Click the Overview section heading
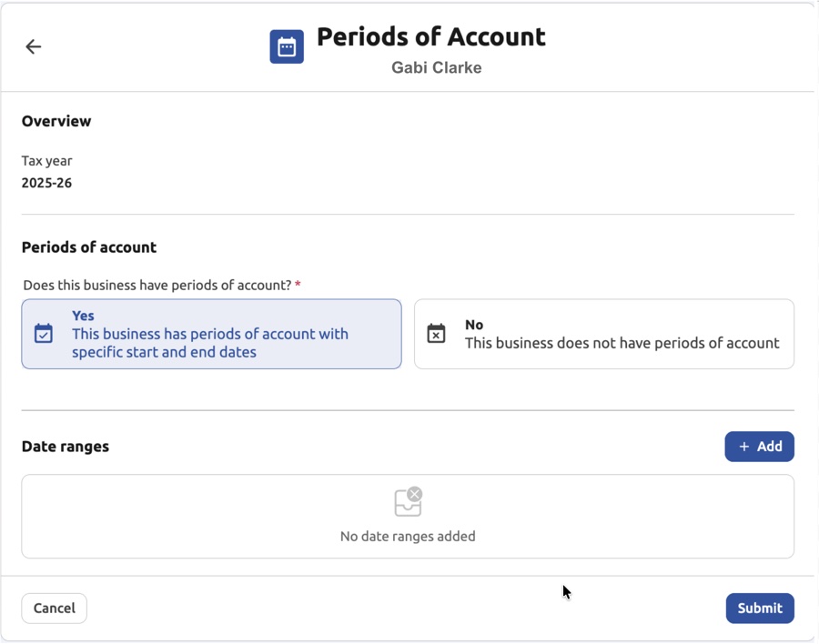The image size is (819, 644). pos(56,121)
